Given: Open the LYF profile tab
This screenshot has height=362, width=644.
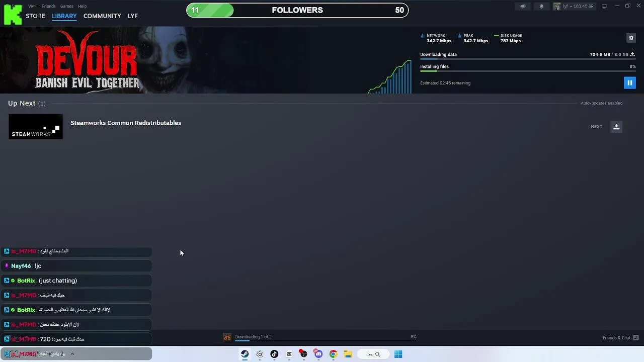Looking at the screenshot, I should (x=133, y=16).
